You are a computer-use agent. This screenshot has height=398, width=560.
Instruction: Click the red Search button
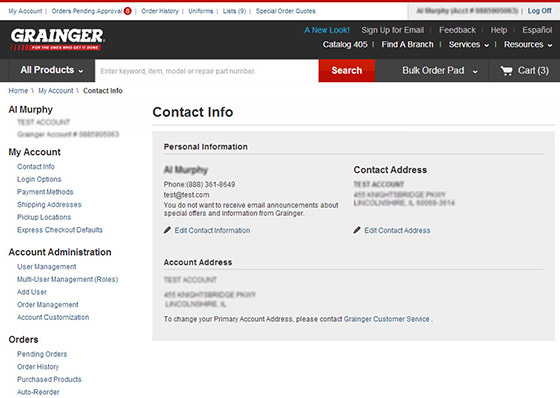(346, 71)
